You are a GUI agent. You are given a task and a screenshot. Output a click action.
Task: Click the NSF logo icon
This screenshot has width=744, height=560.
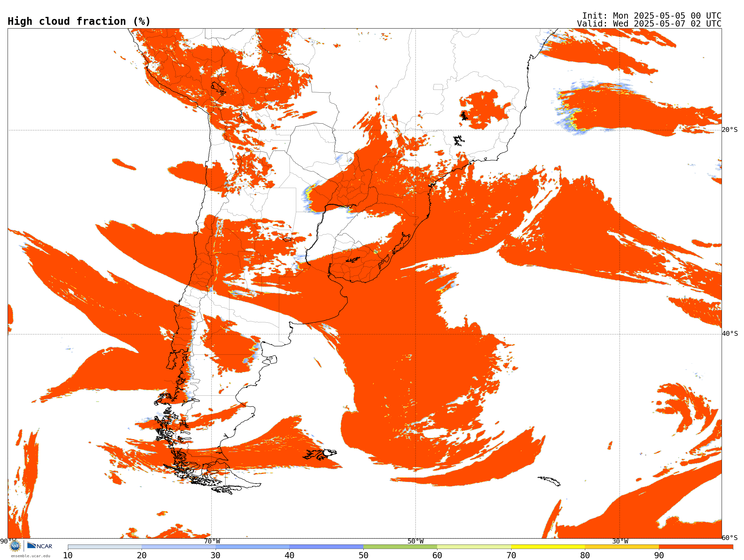15,546
